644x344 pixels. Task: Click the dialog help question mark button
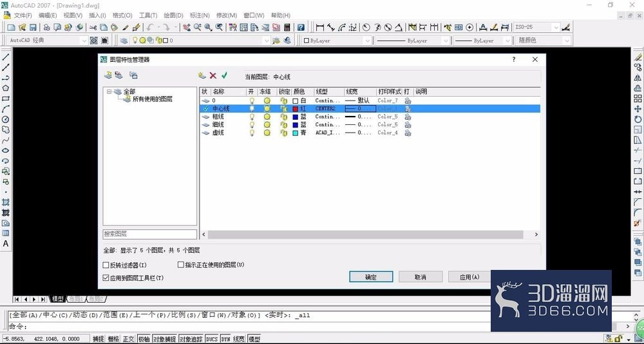click(513, 60)
